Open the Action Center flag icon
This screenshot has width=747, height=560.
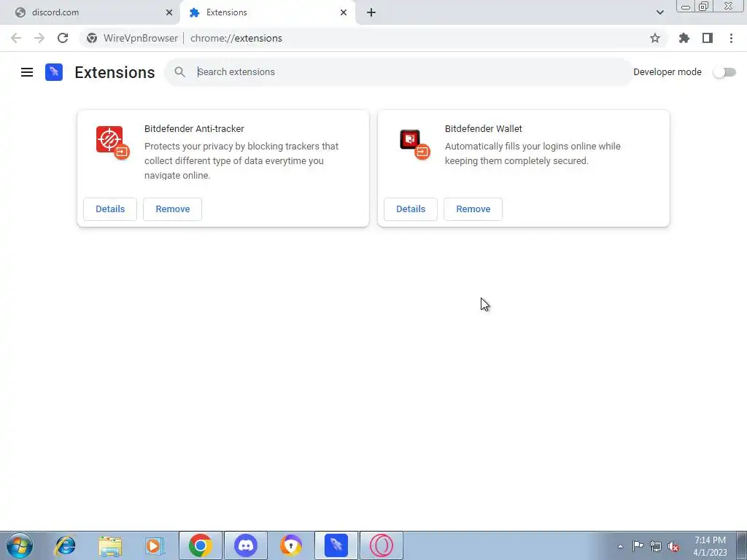click(x=638, y=546)
